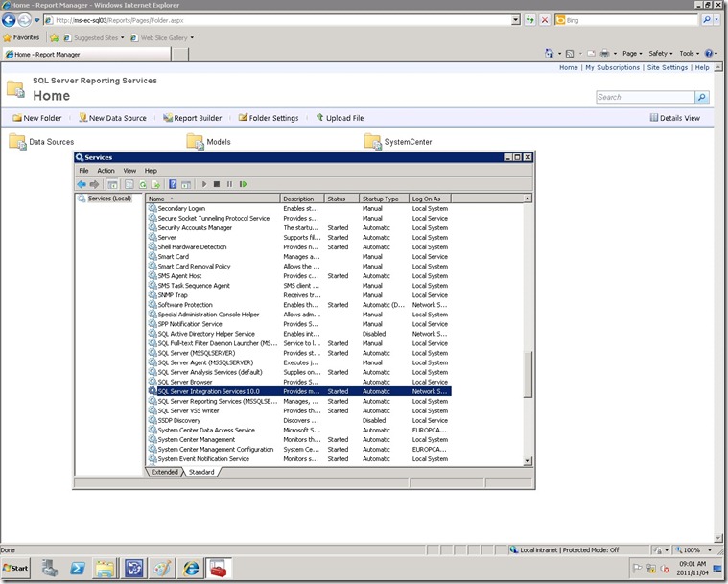Switch to the Extended tab
This screenshot has height=584, width=728.
pos(164,472)
